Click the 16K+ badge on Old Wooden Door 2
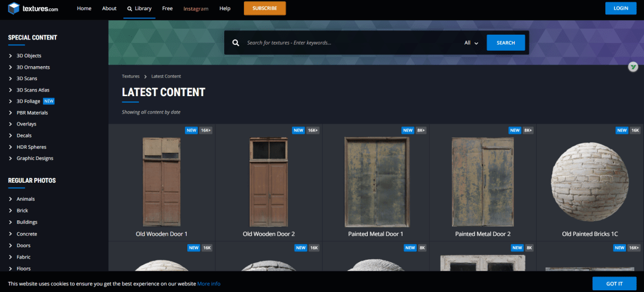This screenshot has height=292, width=644. [x=313, y=130]
